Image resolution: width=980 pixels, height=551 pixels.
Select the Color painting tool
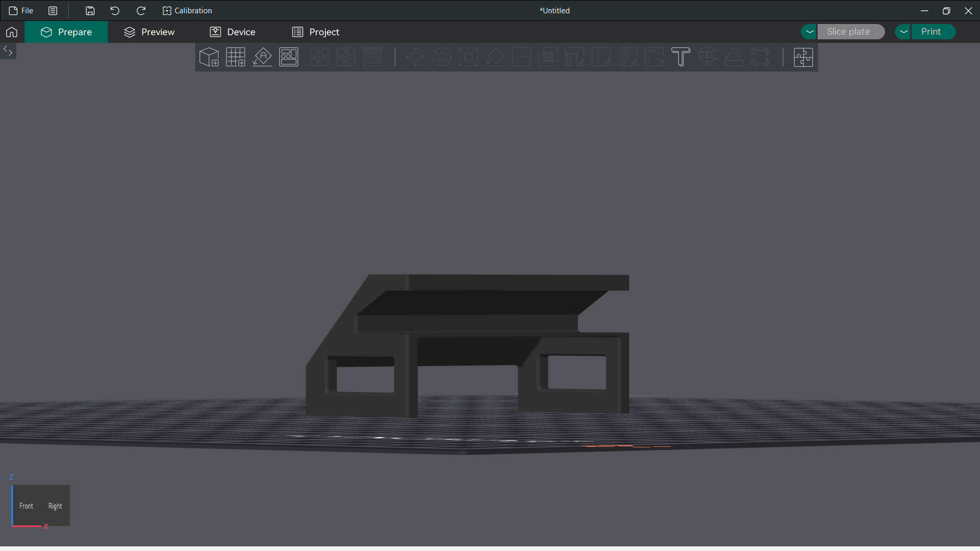click(x=654, y=57)
